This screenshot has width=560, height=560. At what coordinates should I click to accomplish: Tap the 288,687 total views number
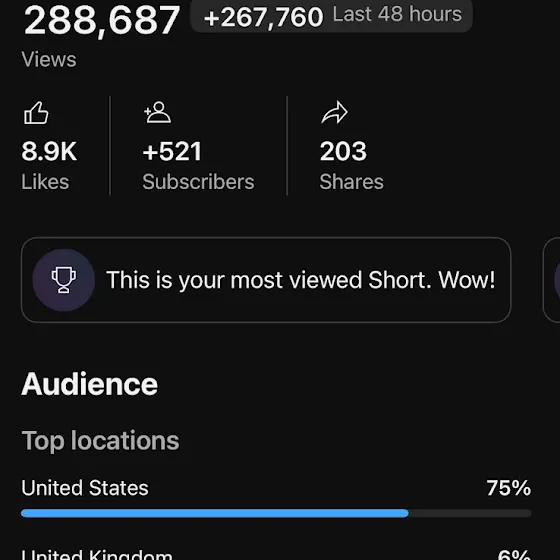[102, 20]
